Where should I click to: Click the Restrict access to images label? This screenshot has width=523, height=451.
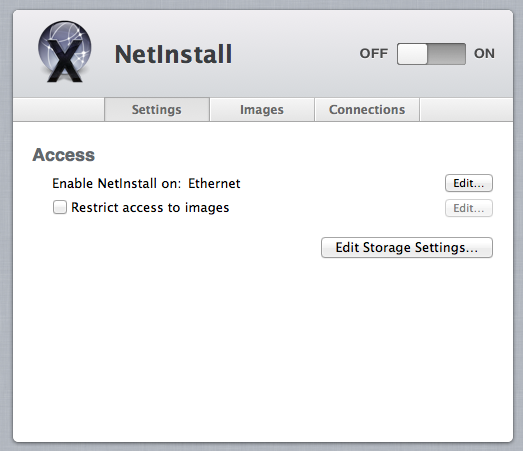[150, 207]
